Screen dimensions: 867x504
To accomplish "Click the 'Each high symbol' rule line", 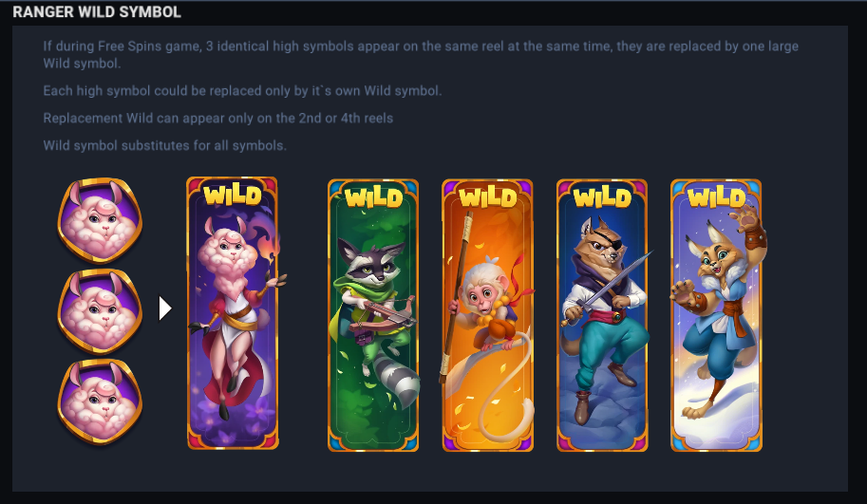I will pyautogui.click(x=242, y=90).
